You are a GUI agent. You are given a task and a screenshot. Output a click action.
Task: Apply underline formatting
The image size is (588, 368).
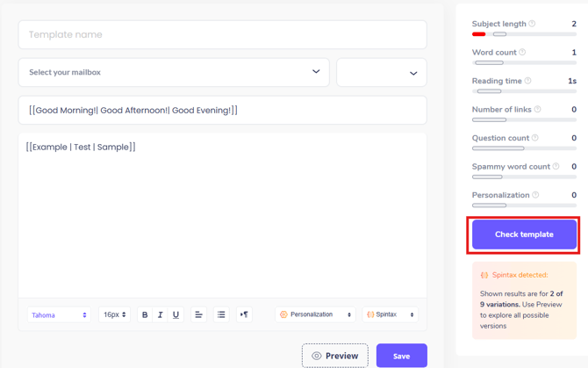click(x=176, y=314)
